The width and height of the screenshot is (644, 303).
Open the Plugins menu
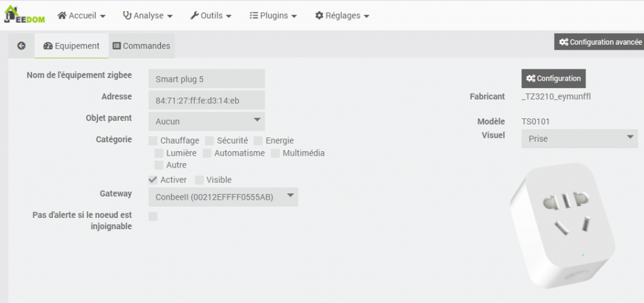point(273,16)
